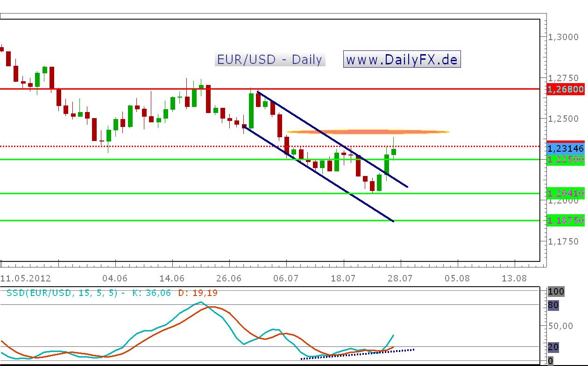
Task: Click the EUR/USD - Daily chart title
Action: (x=270, y=59)
